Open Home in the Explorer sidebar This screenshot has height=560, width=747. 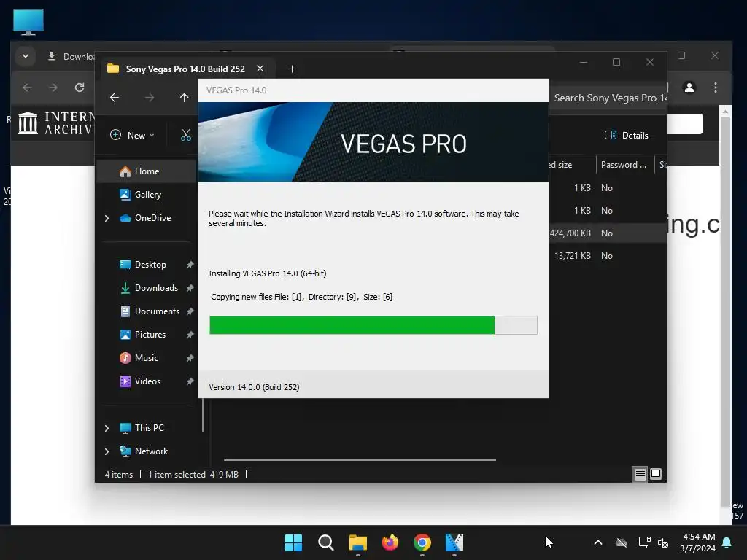[x=147, y=171]
